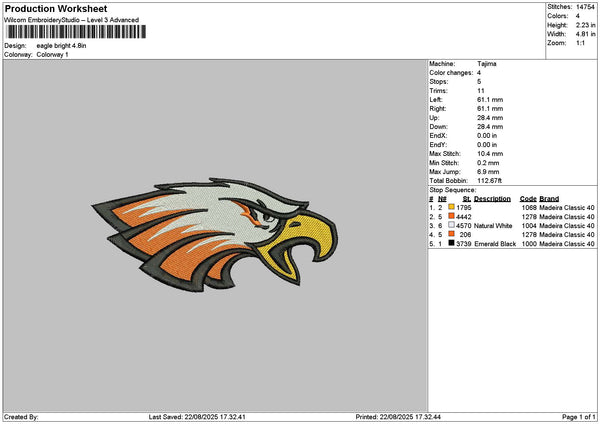The width and height of the screenshot is (600, 424).
Task: Click the "Colorway 1" value
Action: click(x=52, y=55)
